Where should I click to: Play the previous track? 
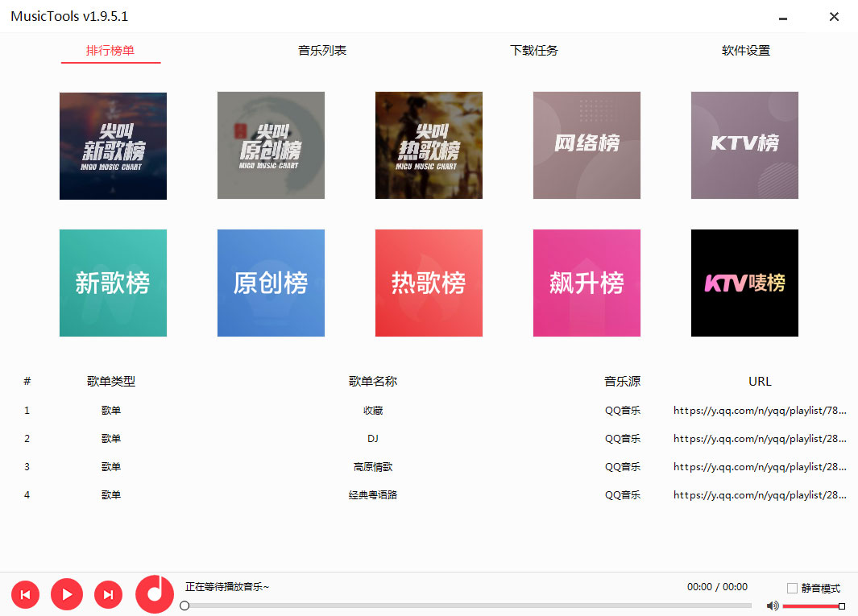tap(25, 594)
